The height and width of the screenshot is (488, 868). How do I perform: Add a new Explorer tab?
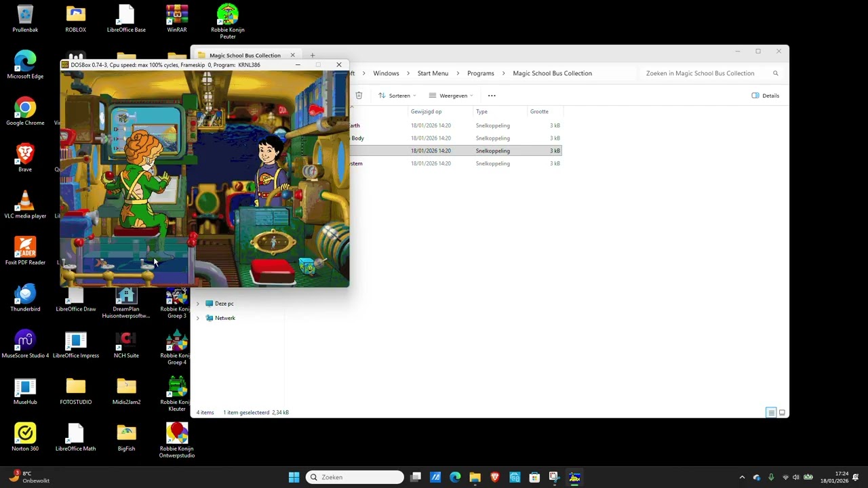tap(313, 56)
